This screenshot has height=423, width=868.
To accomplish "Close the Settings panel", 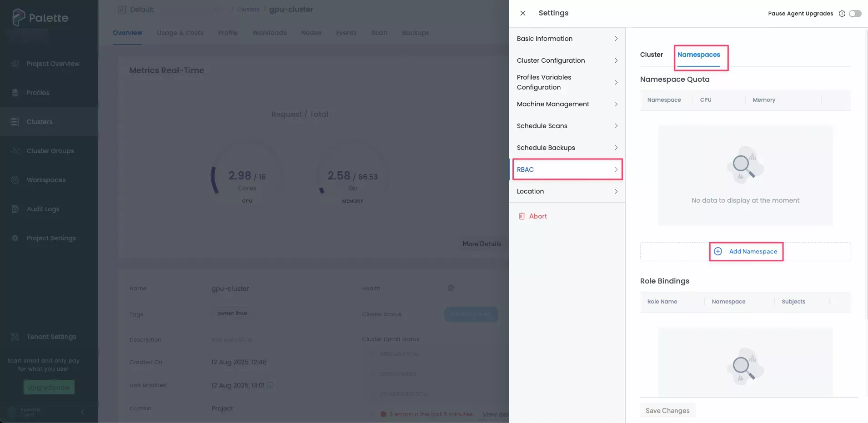I will pos(522,13).
